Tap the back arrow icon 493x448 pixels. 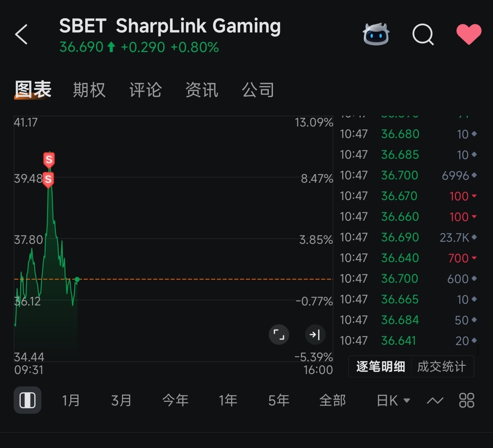click(x=22, y=34)
